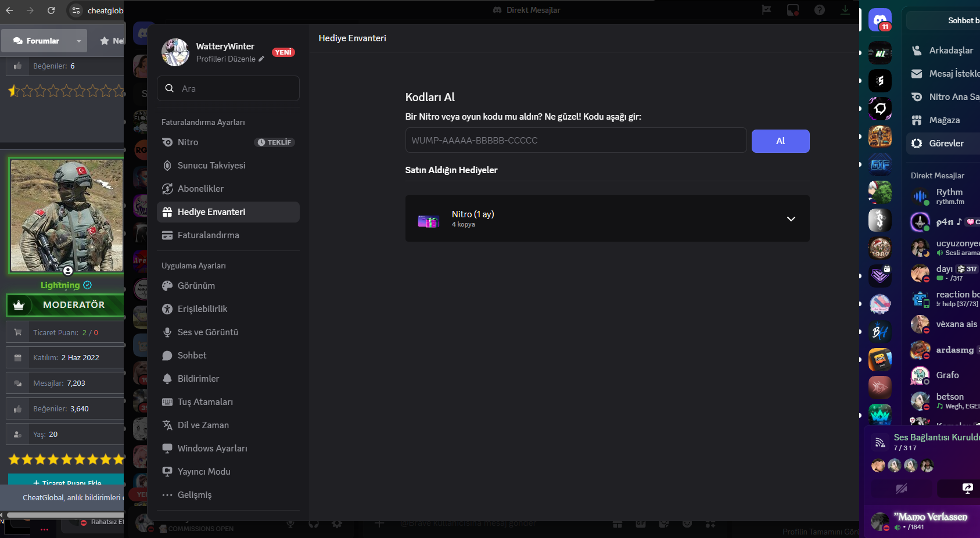Open the Grafo direct message
The height and width of the screenshot is (538, 980).
[943, 375]
